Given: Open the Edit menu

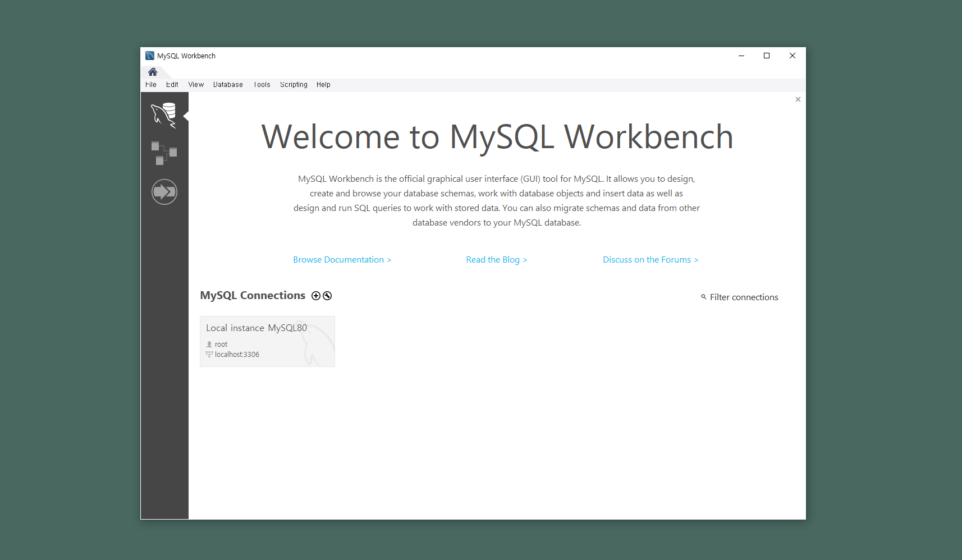Looking at the screenshot, I should coord(172,85).
